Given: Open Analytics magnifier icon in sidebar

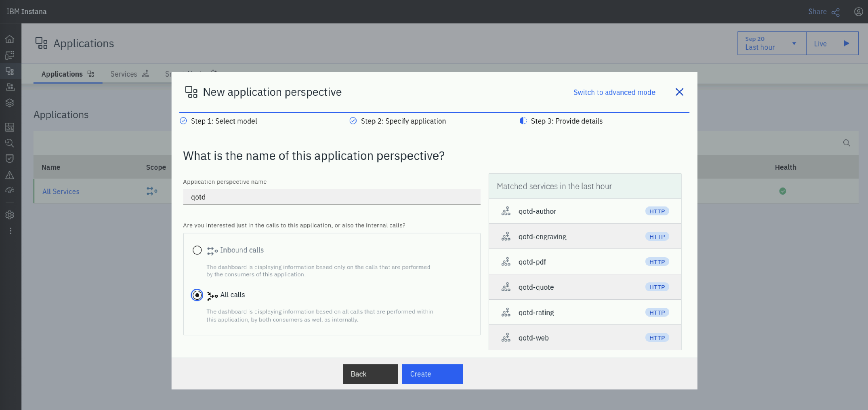Looking at the screenshot, I should point(10,143).
